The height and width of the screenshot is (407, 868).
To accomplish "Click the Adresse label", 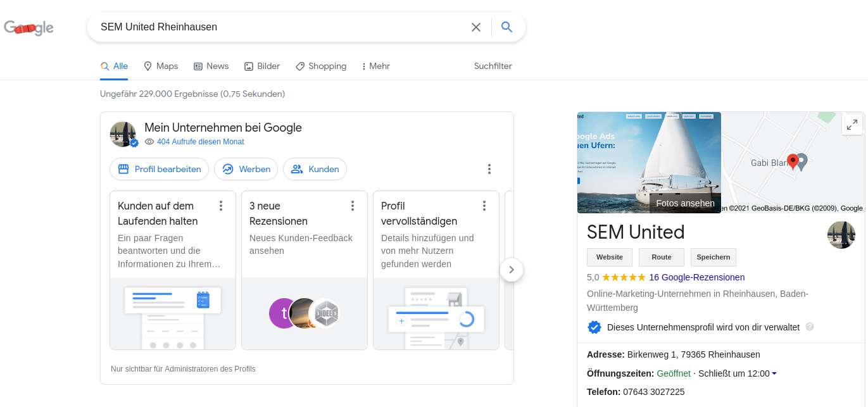I will point(606,354).
